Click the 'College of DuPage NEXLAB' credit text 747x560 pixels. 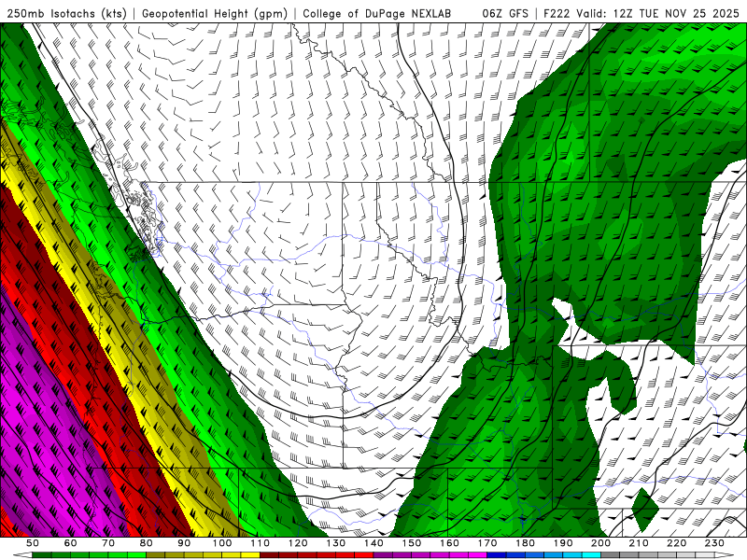376,14
